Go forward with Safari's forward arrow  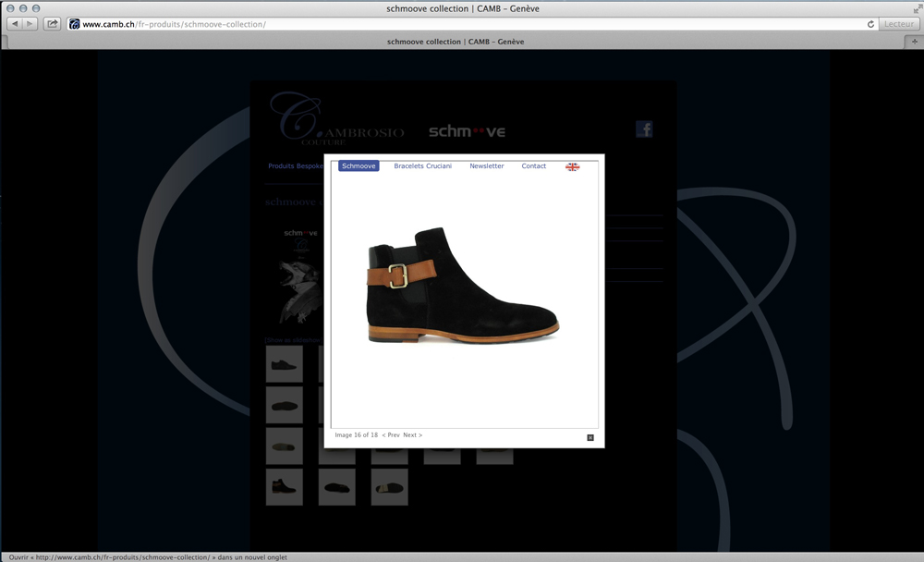click(30, 24)
